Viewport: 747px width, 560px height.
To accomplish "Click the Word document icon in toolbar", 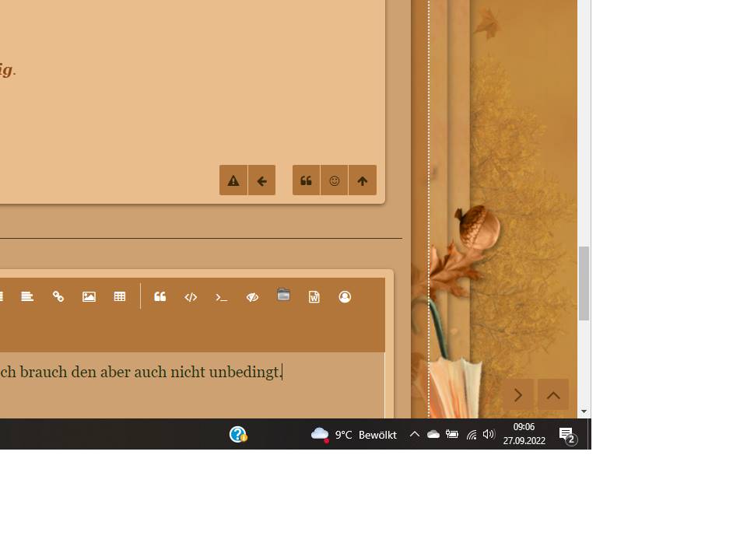I will [x=314, y=296].
